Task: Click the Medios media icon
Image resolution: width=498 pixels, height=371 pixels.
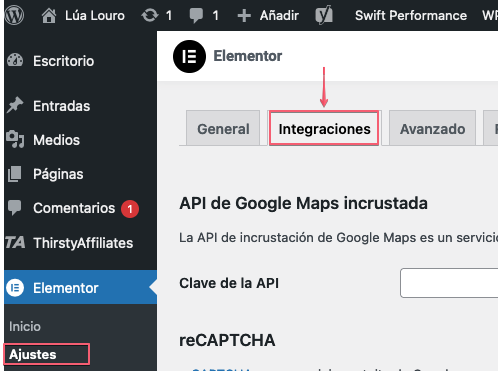Action: coord(15,139)
